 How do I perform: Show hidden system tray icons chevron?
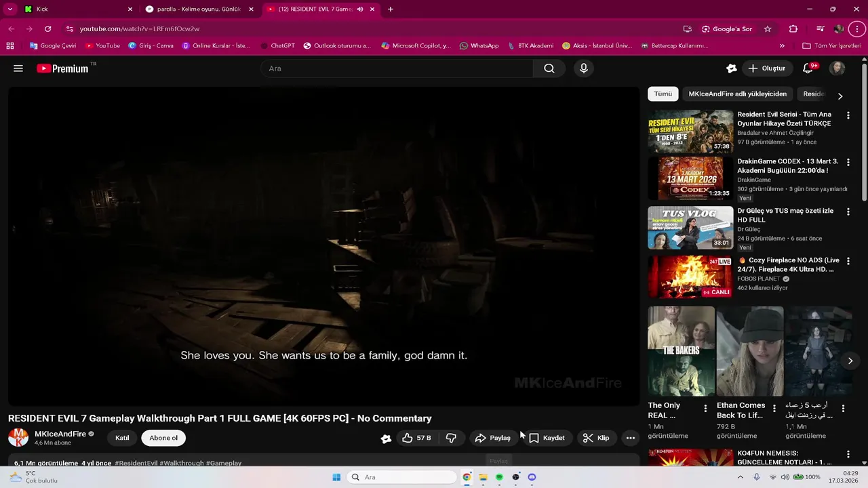(740, 477)
